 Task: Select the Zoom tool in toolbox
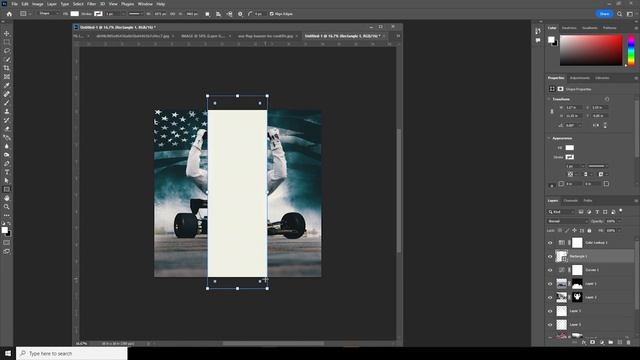[7, 207]
